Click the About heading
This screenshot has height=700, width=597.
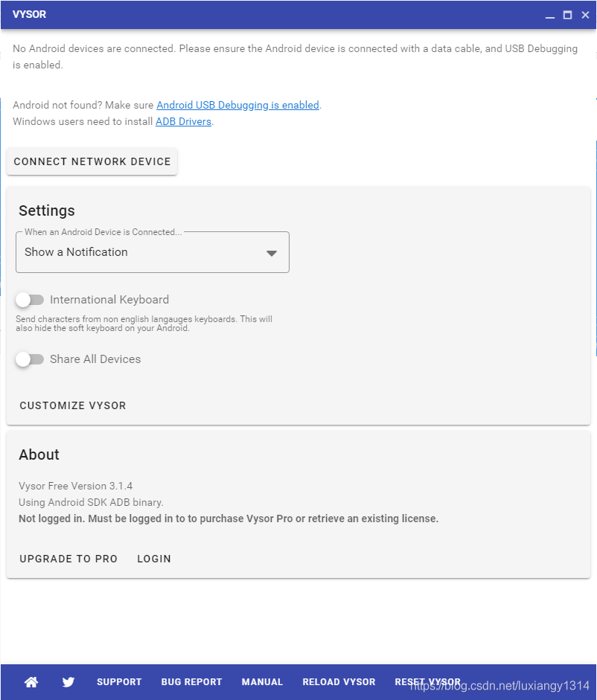pos(39,455)
